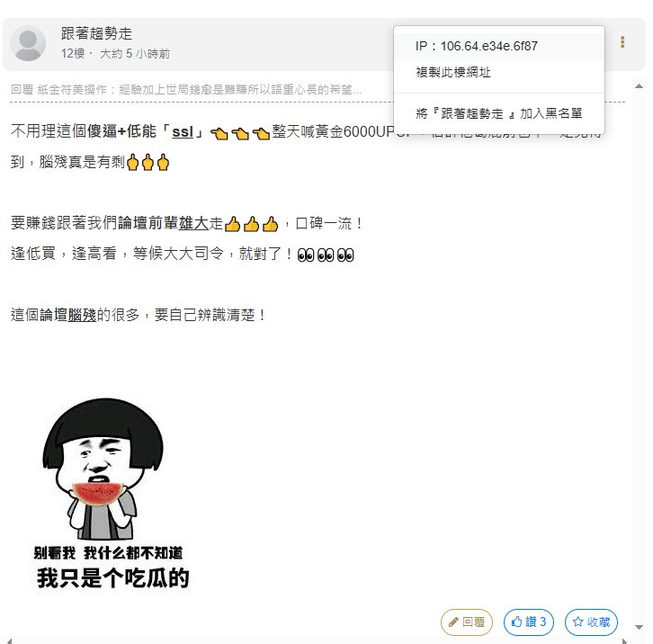Open the three-dot post options menu
Image resolution: width=653 pixels, height=644 pixels.
pos(622,41)
